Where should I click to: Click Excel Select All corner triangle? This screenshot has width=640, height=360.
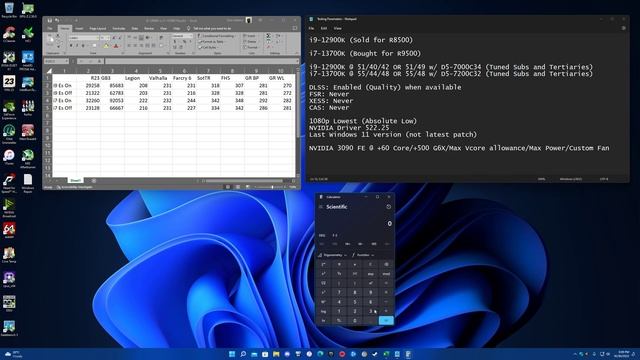48,71
